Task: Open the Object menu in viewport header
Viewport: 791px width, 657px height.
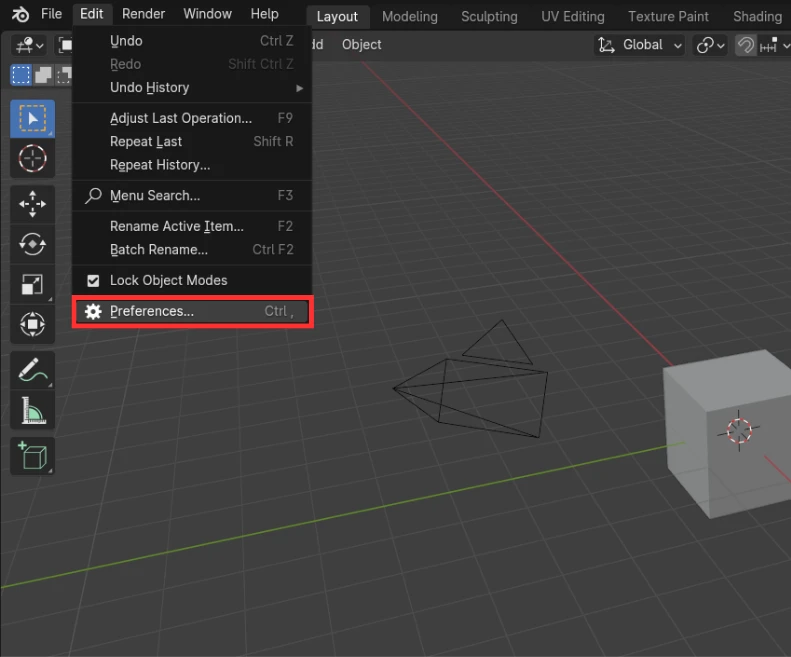Action: [362, 45]
